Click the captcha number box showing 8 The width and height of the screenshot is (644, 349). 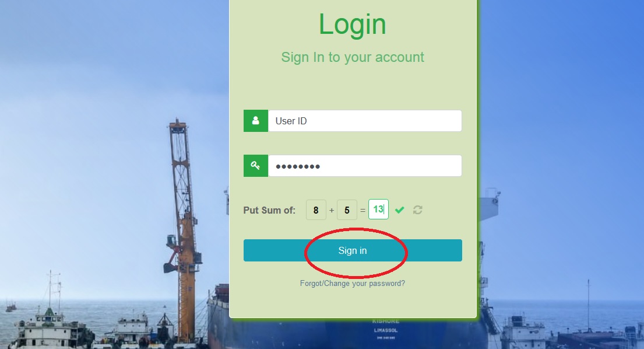(x=316, y=210)
